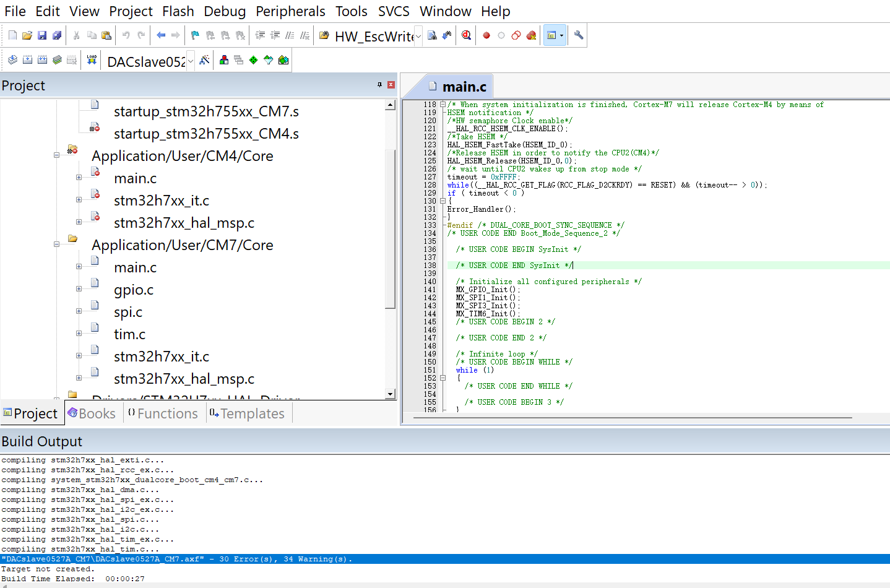Click the Batch Build icon
Viewport: 890px width, 588px height.
[x=57, y=60]
